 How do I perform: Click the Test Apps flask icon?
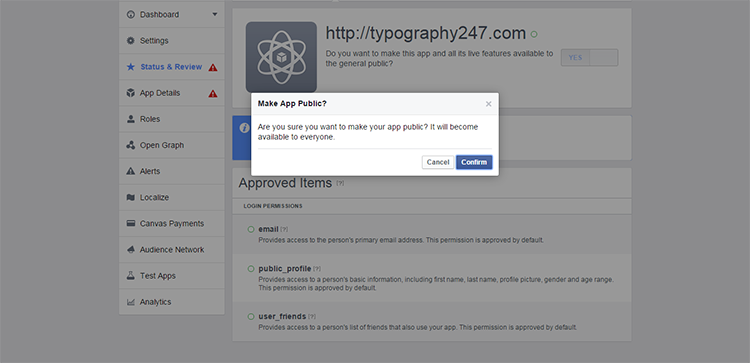click(x=131, y=275)
